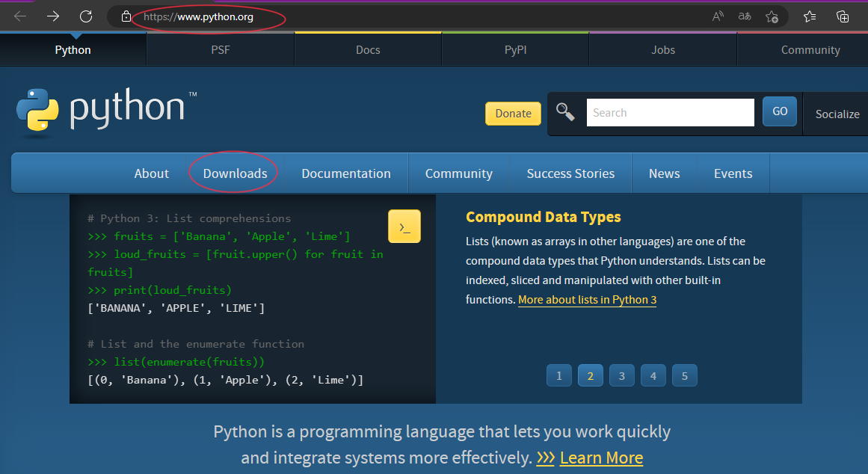The image size is (868, 474).
Task: Select the PSF top tab
Action: point(221,50)
